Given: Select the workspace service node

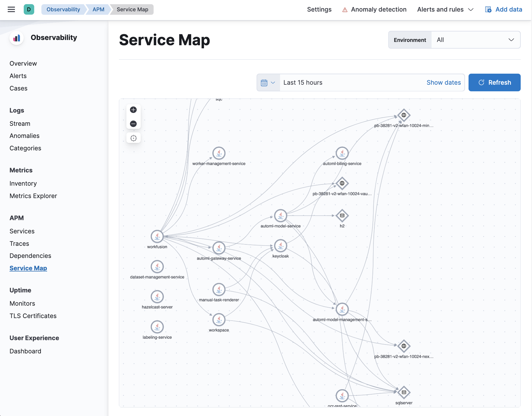Looking at the screenshot, I should (x=219, y=319).
